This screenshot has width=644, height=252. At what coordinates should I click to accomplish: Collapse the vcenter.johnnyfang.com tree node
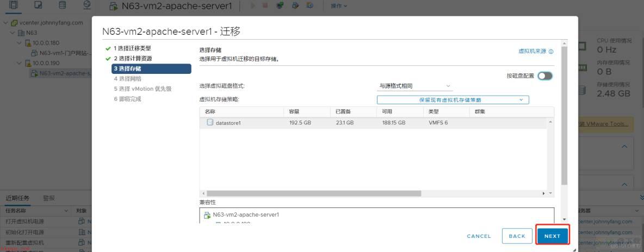pos(6,23)
